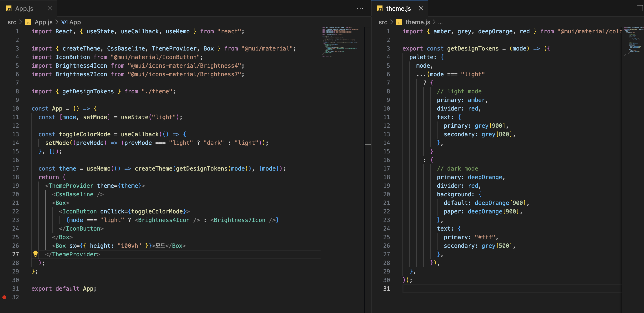The image size is (644, 313).
Task: Click the split editor layout icon
Action: tap(639, 9)
